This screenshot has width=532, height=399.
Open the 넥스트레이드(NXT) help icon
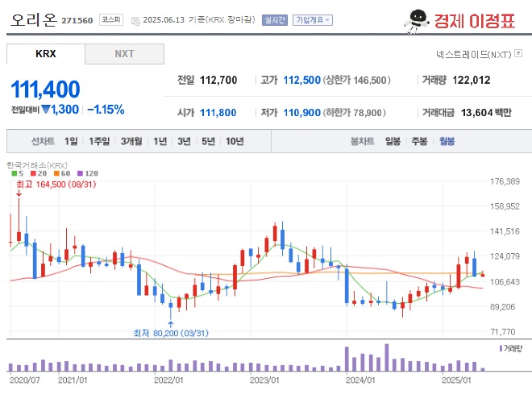(518, 53)
